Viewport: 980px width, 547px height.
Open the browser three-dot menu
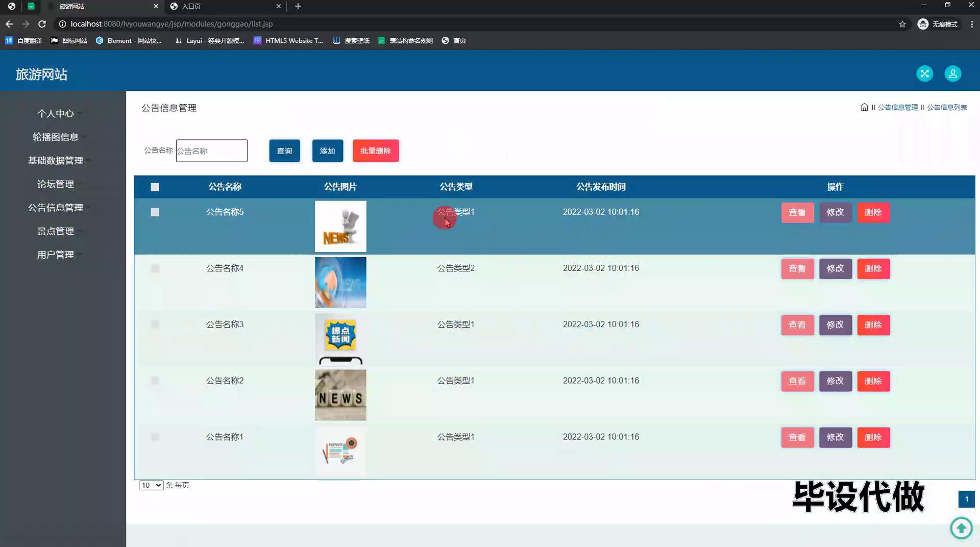(972, 24)
